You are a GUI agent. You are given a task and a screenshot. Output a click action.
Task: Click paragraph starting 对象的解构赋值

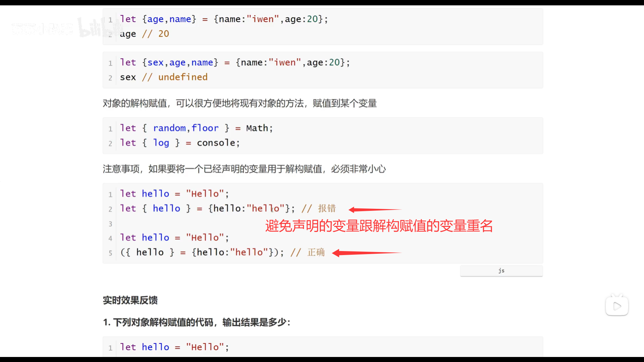tap(239, 103)
